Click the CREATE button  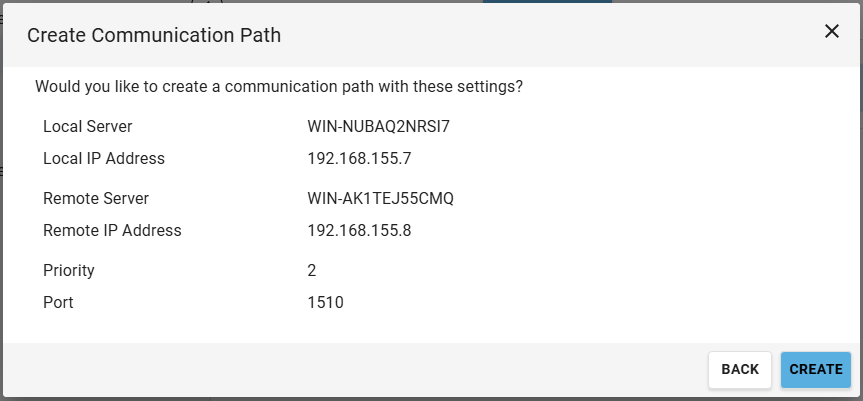point(815,369)
